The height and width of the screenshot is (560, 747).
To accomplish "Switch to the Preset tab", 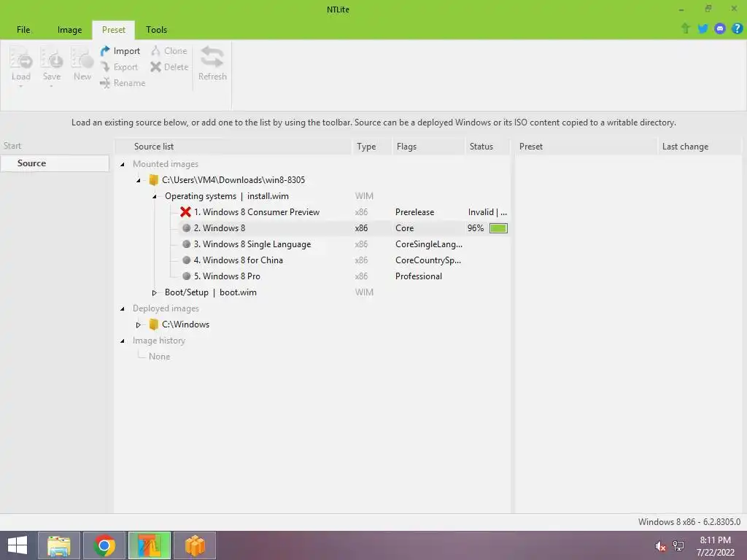I will [x=113, y=29].
